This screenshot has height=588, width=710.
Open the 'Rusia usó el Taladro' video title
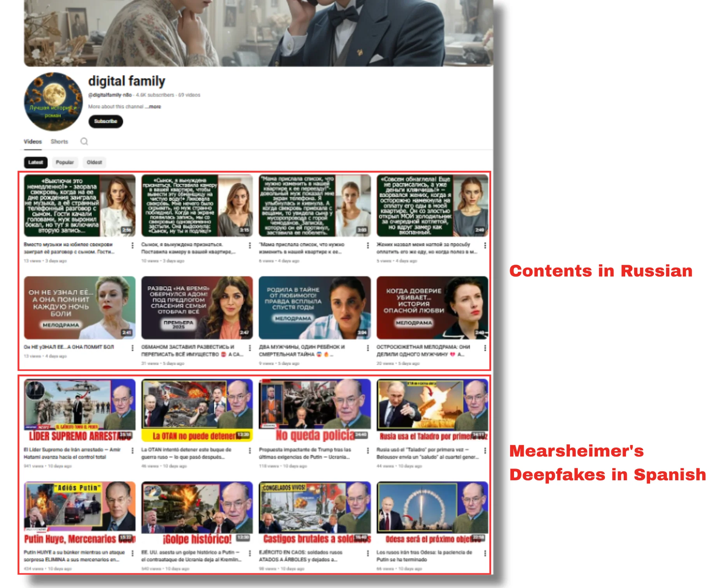click(427, 453)
